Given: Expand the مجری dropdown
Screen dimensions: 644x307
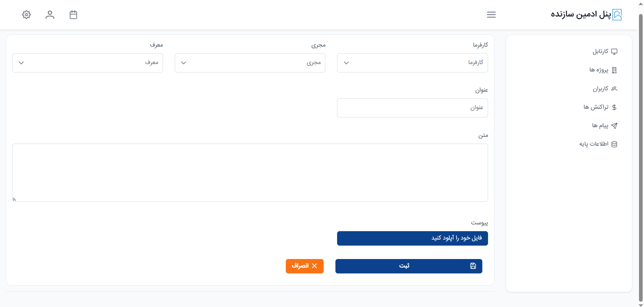Looking at the screenshot, I should [250, 63].
